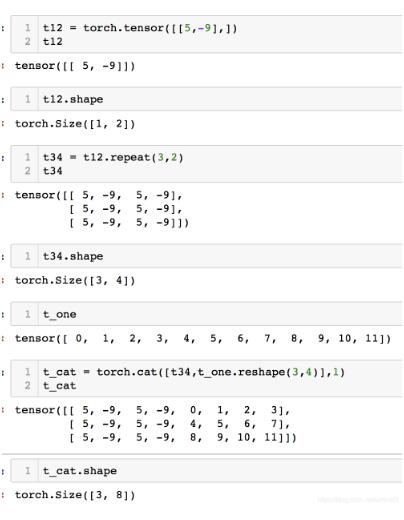
Task: Click second line t34 in repeat cell
Action: 53,171
